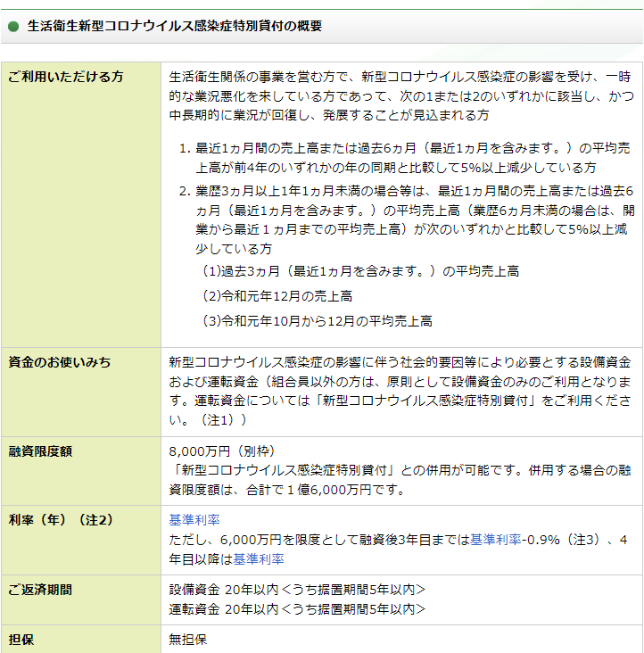Screen dimensions: 644x653
Task: Click the 無担保 cell text
Action: coord(188,640)
